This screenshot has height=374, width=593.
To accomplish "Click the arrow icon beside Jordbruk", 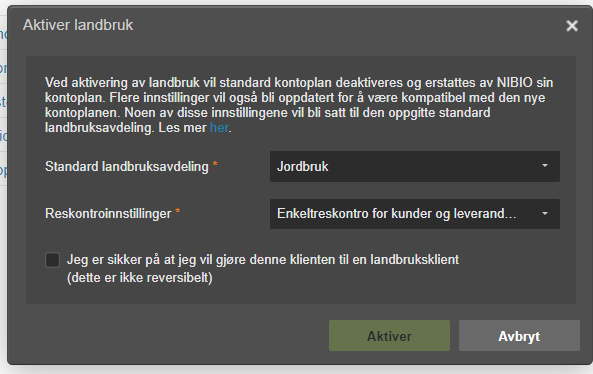I will (545, 166).
